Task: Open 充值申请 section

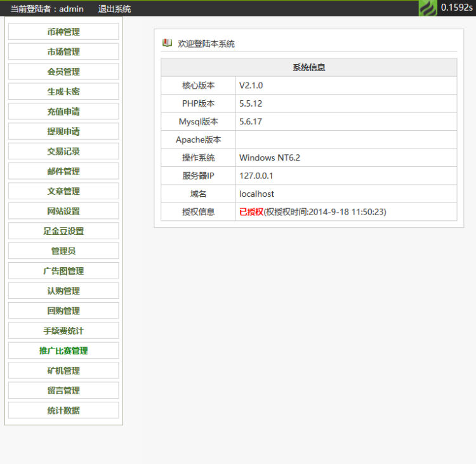Action: click(x=63, y=112)
